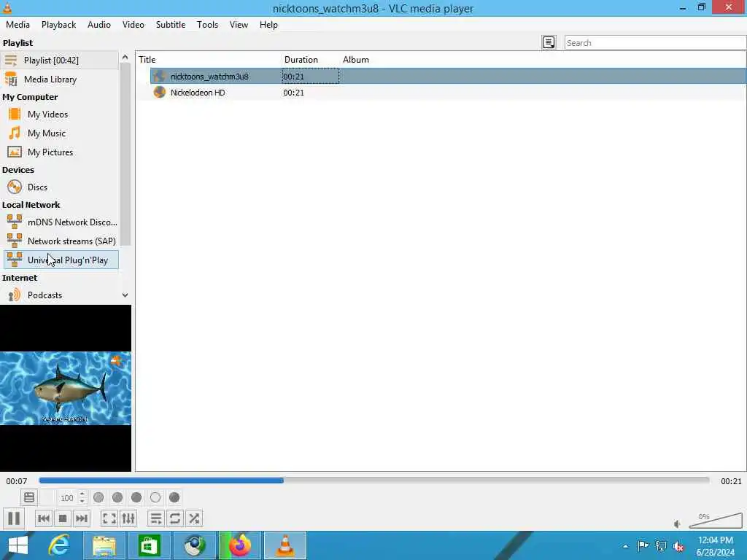This screenshot has height=560, width=747.
Task: Toggle fullscreen video mode
Action: pyautogui.click(x=109, y=518)
